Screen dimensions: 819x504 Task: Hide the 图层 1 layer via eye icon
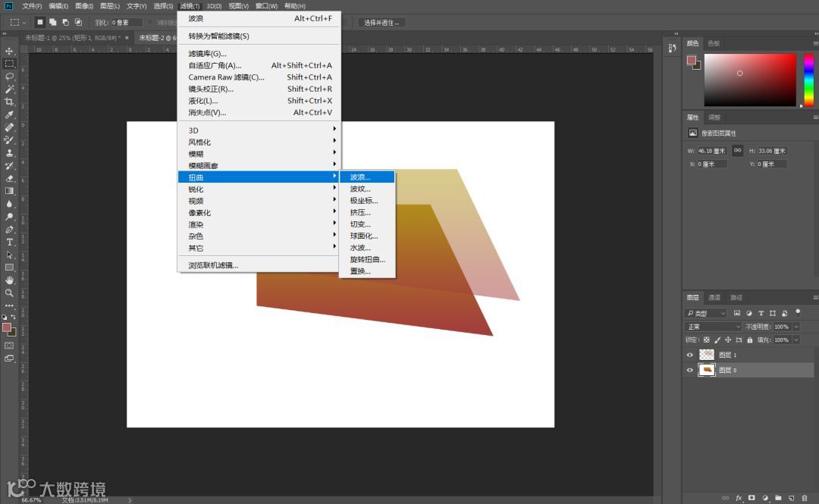point(689,355)
